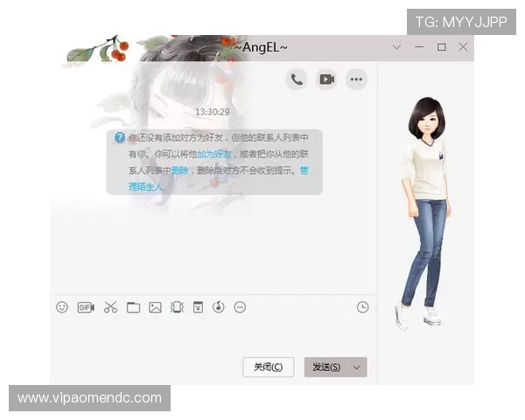Open message history clock icon
525x420 pixels.
tap(362, 307)
